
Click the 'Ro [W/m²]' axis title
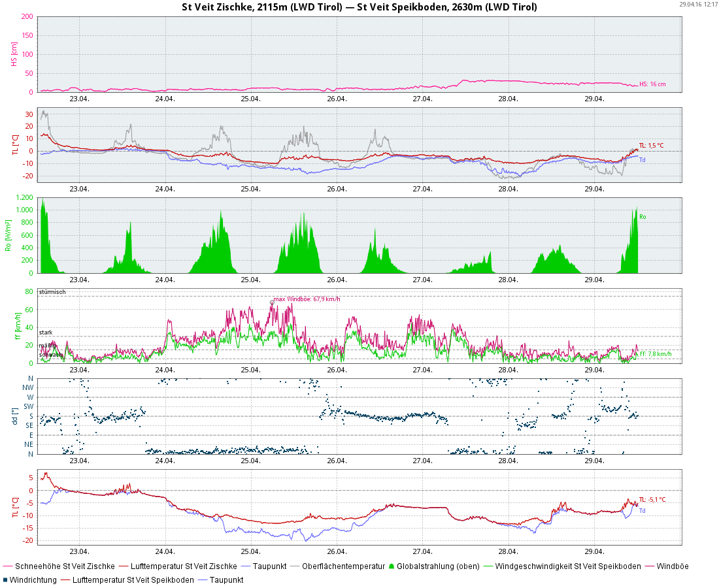[x=8, y=236]
